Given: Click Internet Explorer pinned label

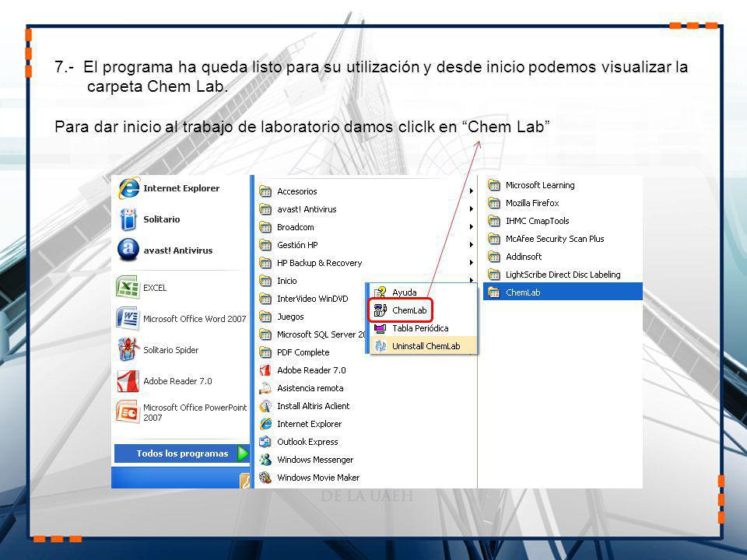Looking at the screenshot, I should click(x=181, y=188).
